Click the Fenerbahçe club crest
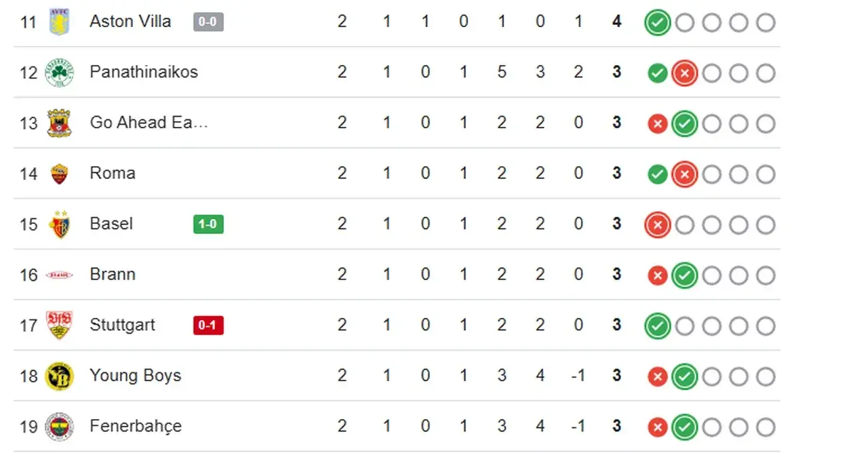Image resolution: width=868 pixels, height=453 pixels. click(x=59, y=427)
